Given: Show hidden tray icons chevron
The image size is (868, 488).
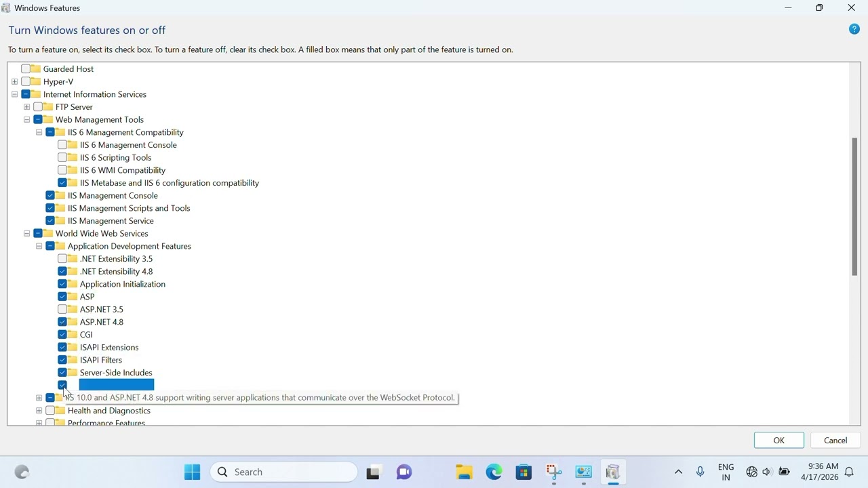Looking at the screenshot, I should click(678, 472).
